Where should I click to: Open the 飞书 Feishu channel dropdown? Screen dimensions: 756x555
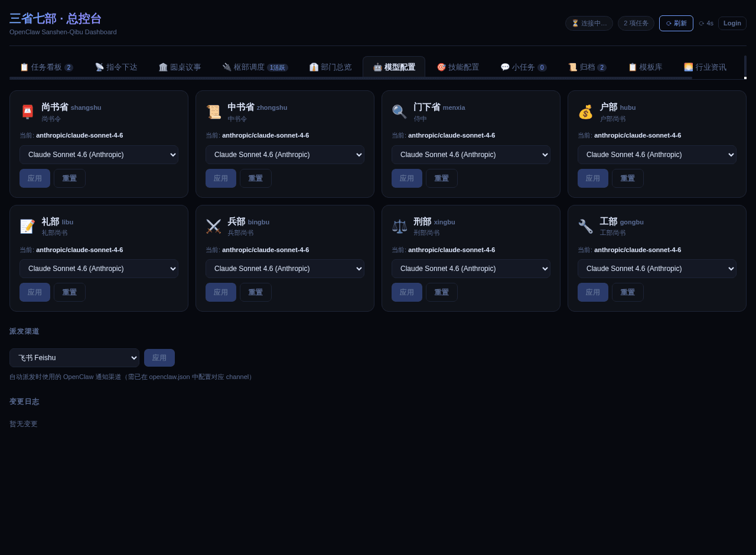[74, 358]
